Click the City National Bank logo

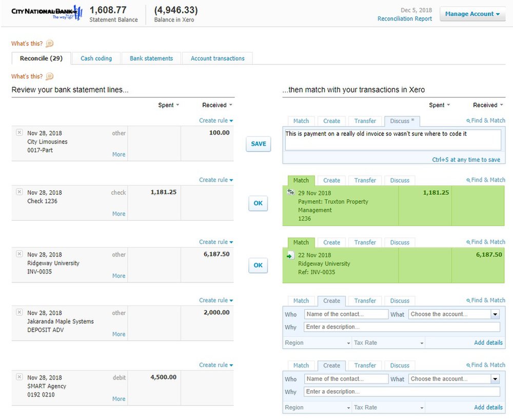point(44,12)
